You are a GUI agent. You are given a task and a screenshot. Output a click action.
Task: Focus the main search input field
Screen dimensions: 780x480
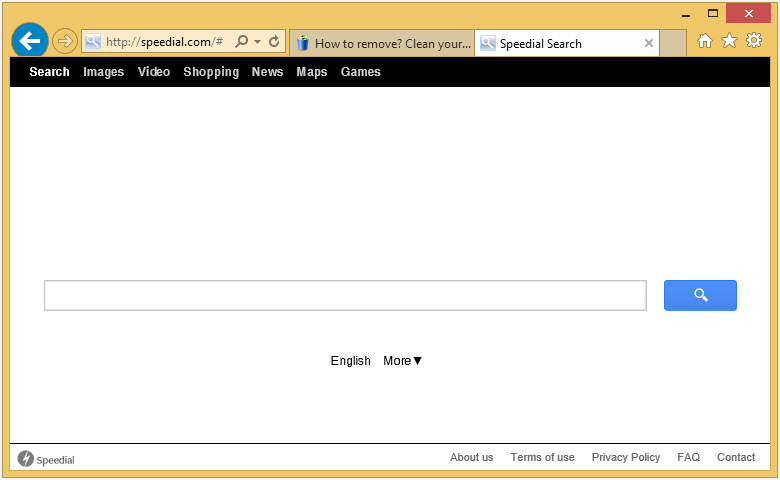(x=345, y=296)
